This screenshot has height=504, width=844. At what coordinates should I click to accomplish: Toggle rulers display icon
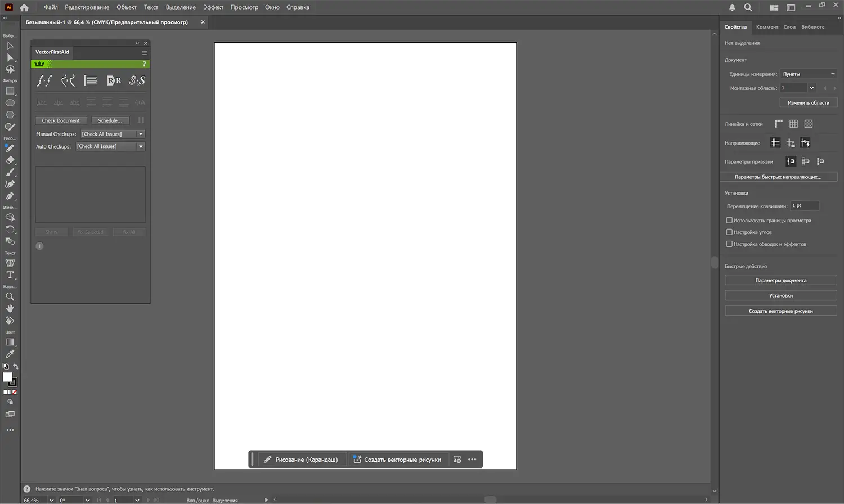pos(779,124)
